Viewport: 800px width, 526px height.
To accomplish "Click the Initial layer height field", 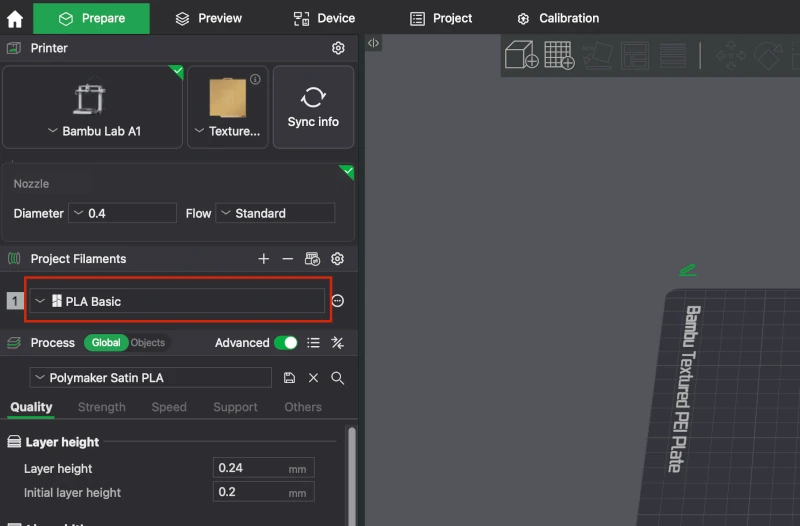I will [x=263, y=492].
